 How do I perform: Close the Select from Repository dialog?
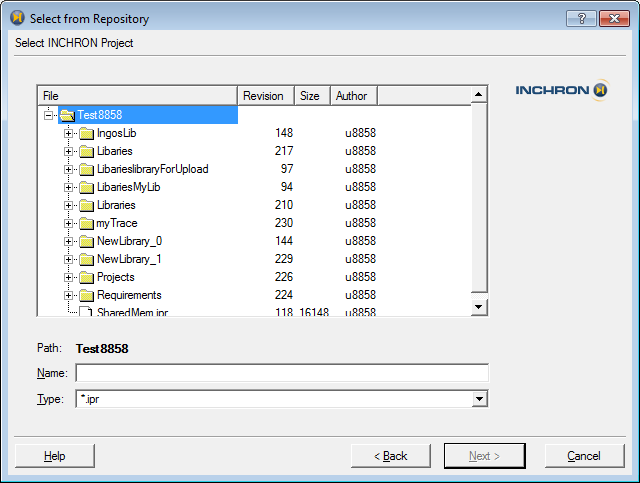[x=614, y=18]
